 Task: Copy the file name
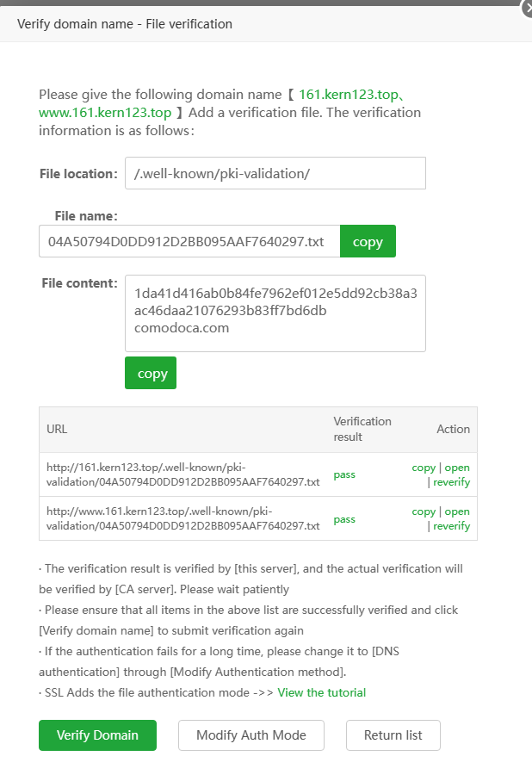tap(368, 242)
